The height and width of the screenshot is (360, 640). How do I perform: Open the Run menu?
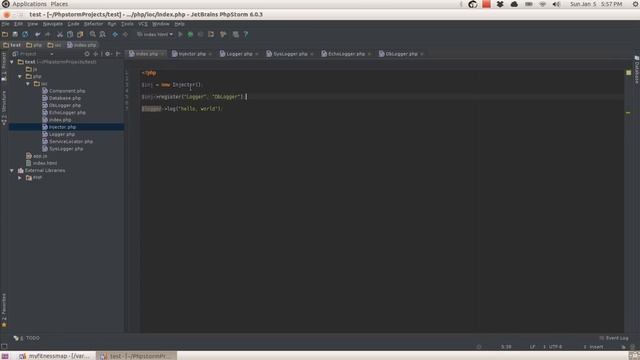pyautogui.click(x=112, y=24)
